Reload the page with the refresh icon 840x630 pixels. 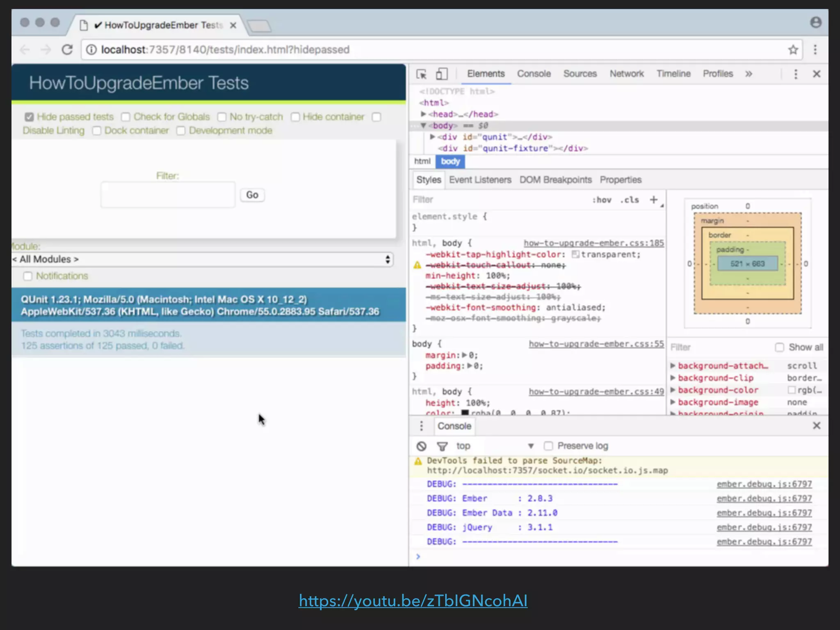click(x=67, y=50)
